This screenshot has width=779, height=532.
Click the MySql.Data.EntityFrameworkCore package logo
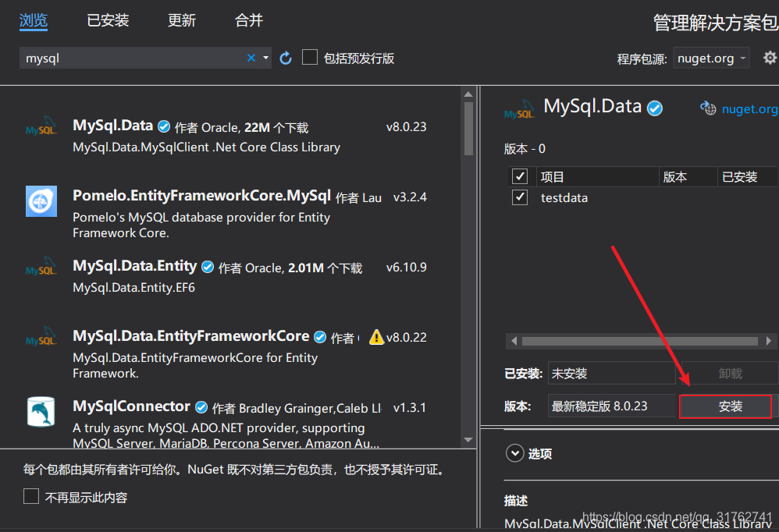[x=41, y=337]
